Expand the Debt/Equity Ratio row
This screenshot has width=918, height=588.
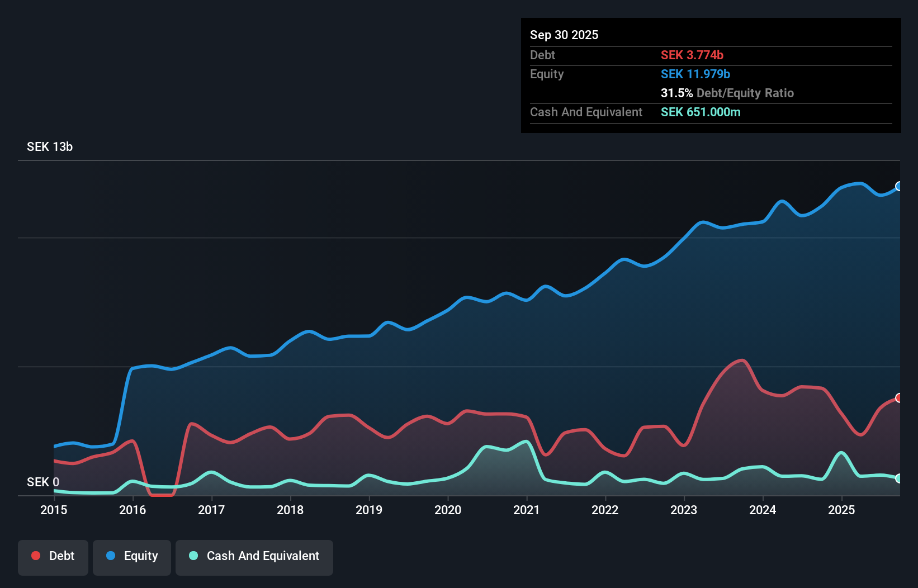pos(727,93)
